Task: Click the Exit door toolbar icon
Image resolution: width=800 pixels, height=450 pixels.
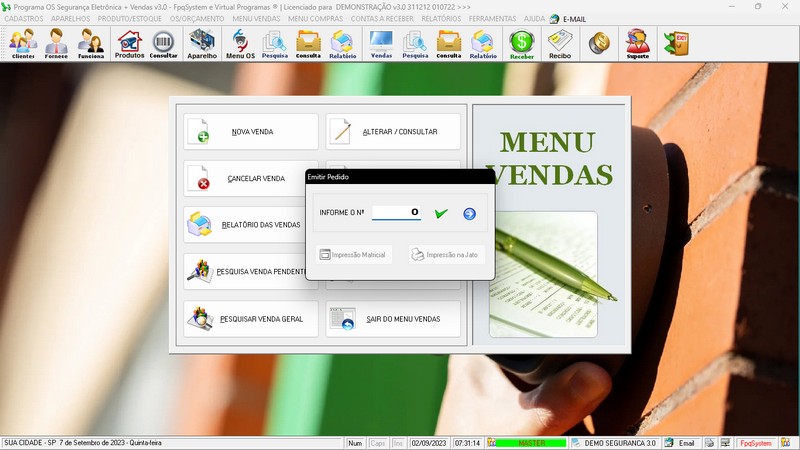Action: 677,43
